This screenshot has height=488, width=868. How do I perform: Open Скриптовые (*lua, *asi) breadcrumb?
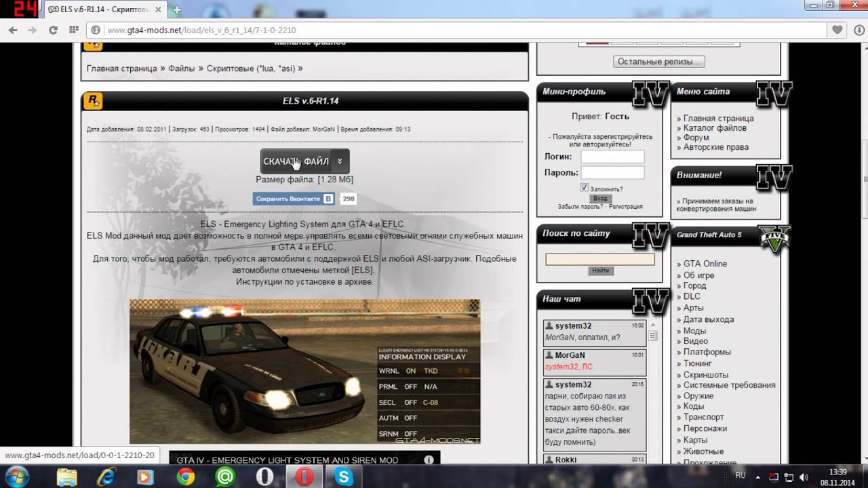(x=251, y=68)
